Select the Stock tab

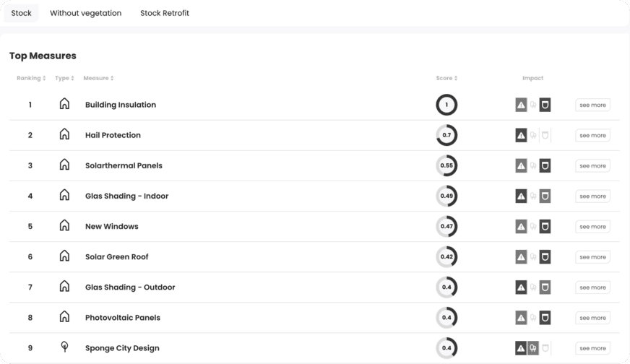pyautogui.click(x=21, y=13)
